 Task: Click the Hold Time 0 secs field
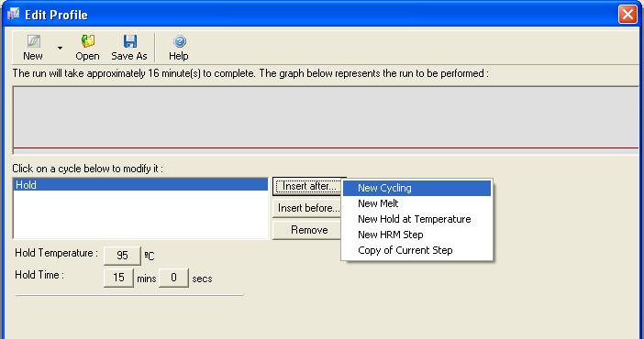point(173,278)
